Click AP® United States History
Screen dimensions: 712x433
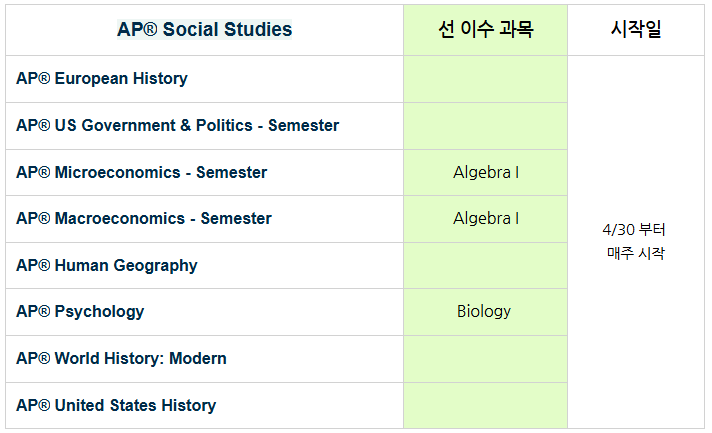116,406
